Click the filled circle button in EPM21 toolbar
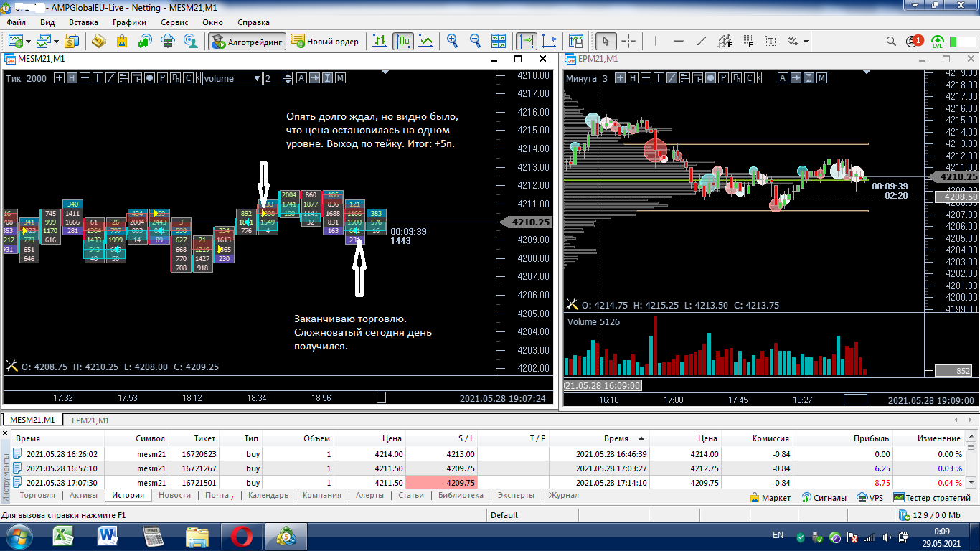This screenshot has height=551, width=980. pos(710,78)
